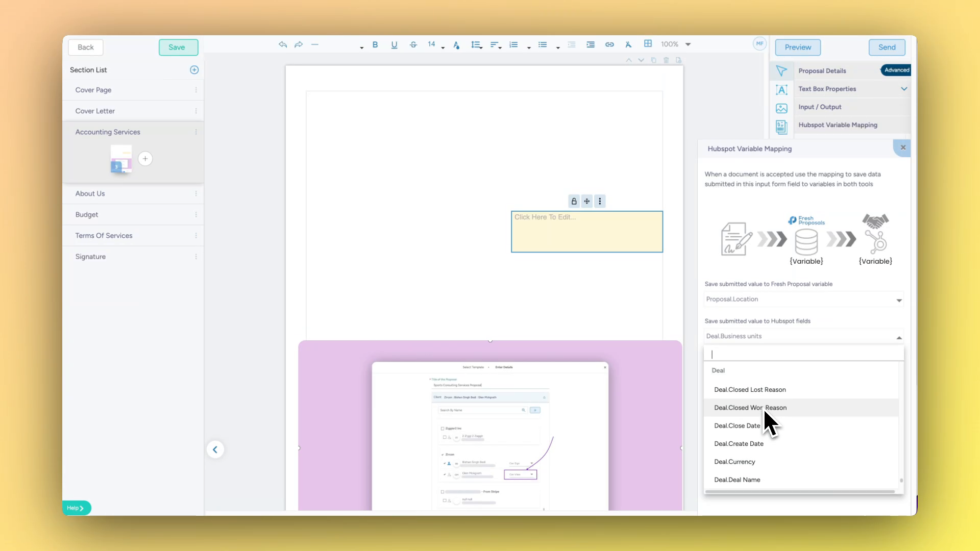Open the text color picker
This screenshot has width=980, height=551.
click(x=456, y=45)
